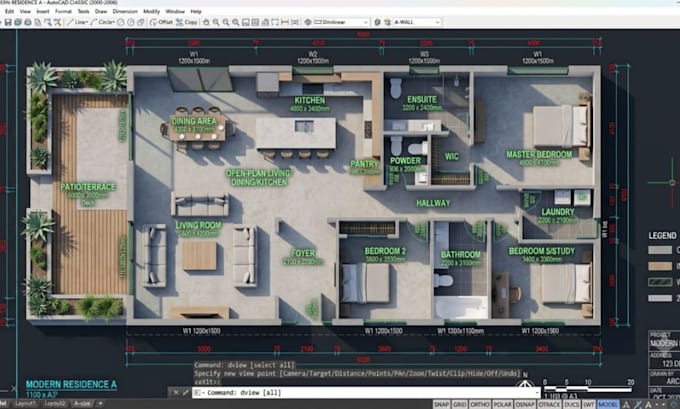680x409 pixels.
Task: Click the grey legend swatch under LEGEND
Action: [x=660, y=250]
